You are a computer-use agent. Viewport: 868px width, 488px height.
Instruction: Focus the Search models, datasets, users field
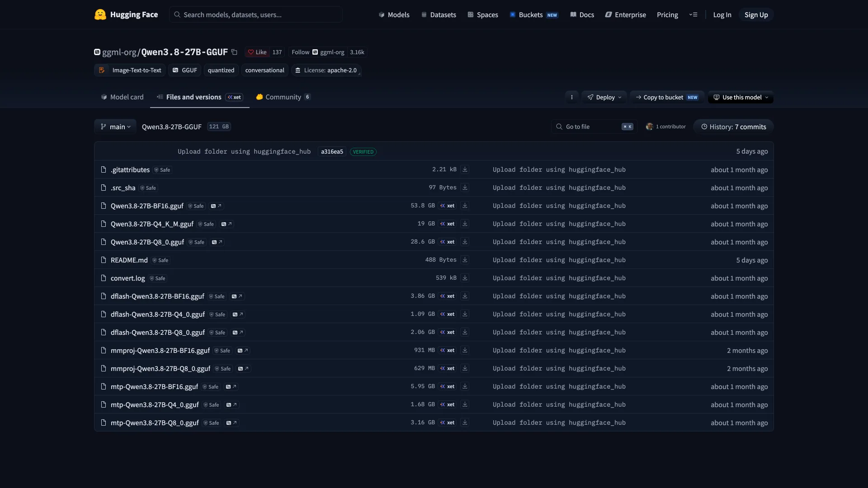click(x=256, y=14)
